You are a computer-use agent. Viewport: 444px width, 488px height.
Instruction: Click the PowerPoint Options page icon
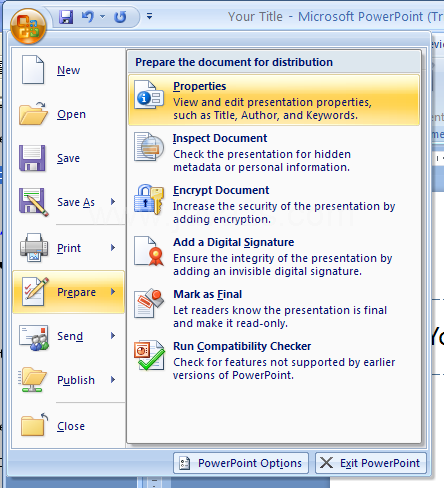(x=184, y=463)
